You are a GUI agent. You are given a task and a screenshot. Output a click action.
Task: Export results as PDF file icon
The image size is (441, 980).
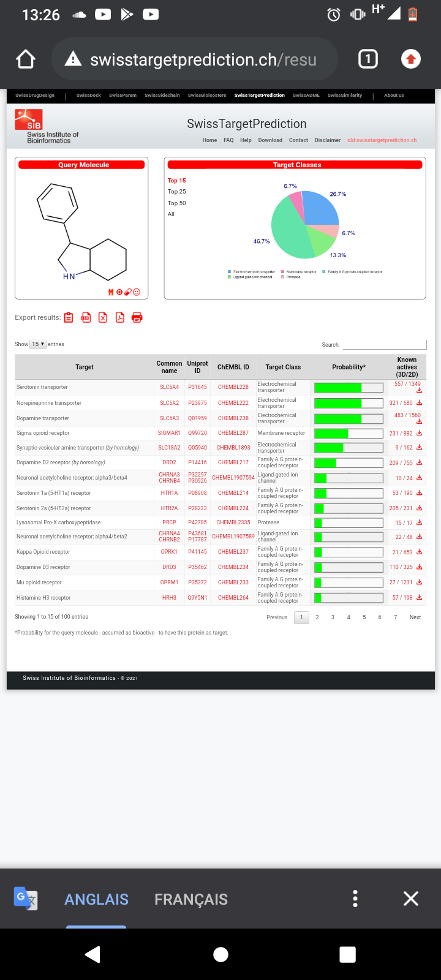click(120, 317)
